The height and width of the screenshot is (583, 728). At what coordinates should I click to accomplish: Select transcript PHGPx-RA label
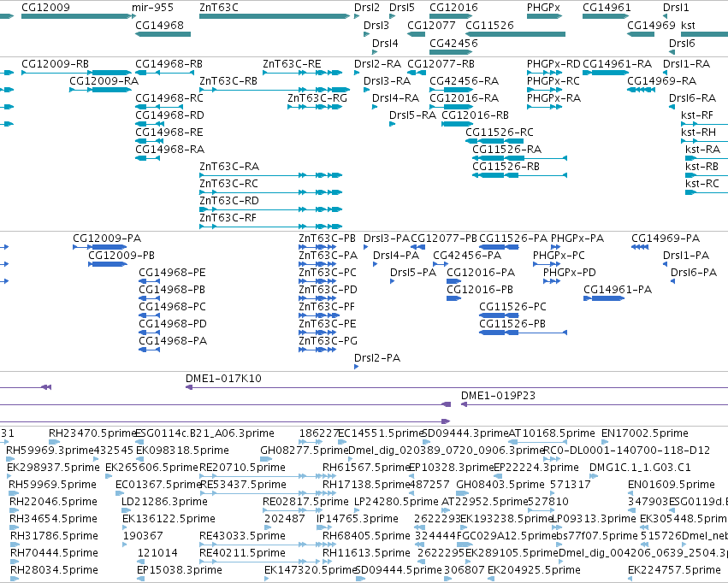coord(553,97)
